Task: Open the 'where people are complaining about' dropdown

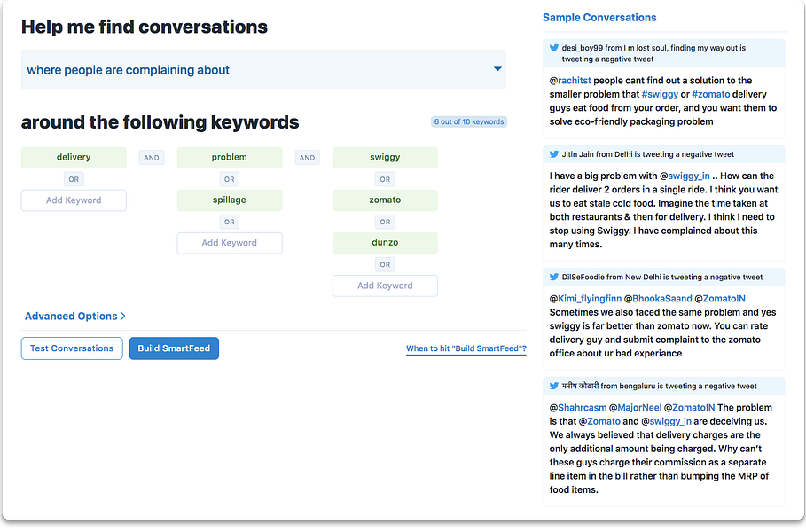Action: pos(263,69)
